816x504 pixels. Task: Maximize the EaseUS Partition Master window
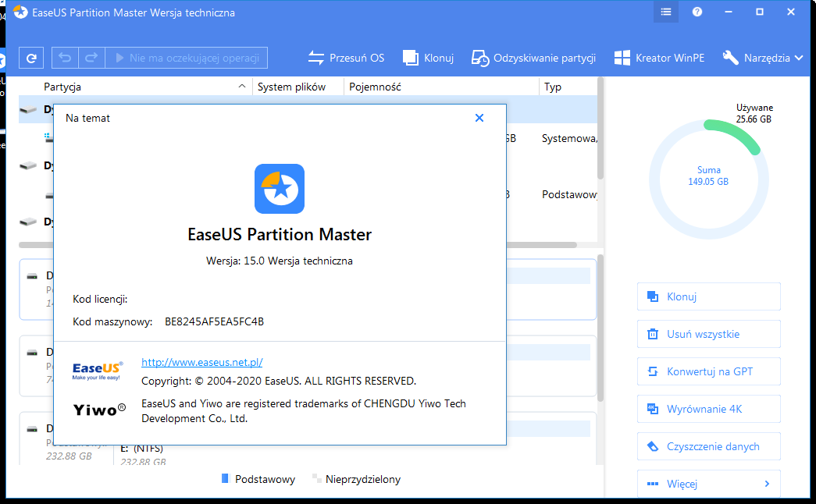point(759,12)
